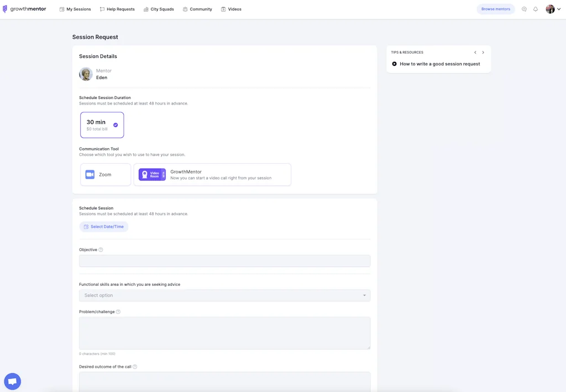
Task: Select GrowthMentor as the communication tool
Action: (x=212, y=174)
